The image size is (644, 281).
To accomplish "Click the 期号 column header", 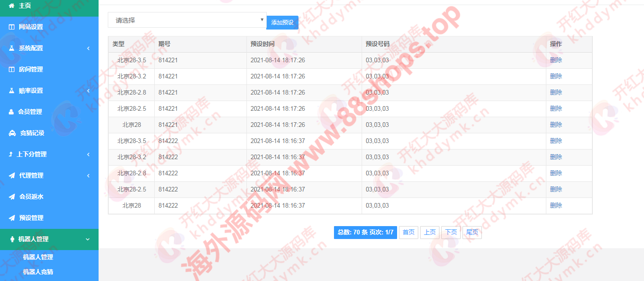I will point(164,44).
